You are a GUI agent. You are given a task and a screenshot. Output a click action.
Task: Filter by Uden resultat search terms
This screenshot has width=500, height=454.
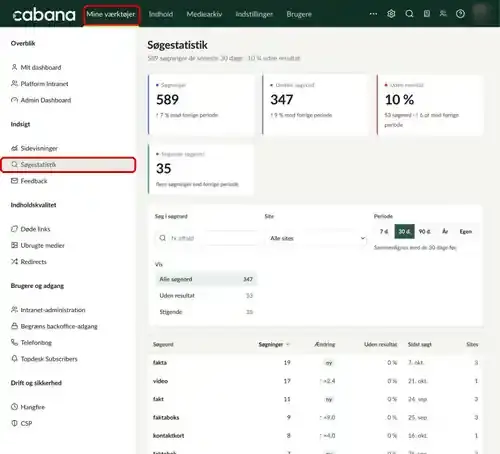pos(206,296)
